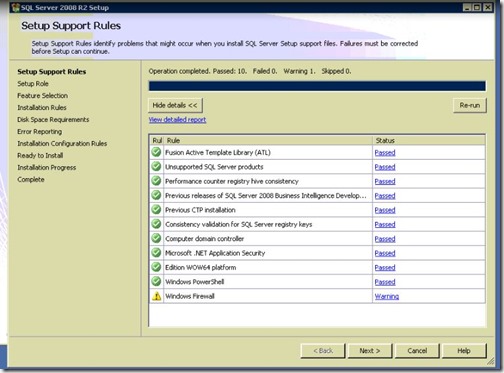Select the Windows PowerShell rule text

click(195, 282)
